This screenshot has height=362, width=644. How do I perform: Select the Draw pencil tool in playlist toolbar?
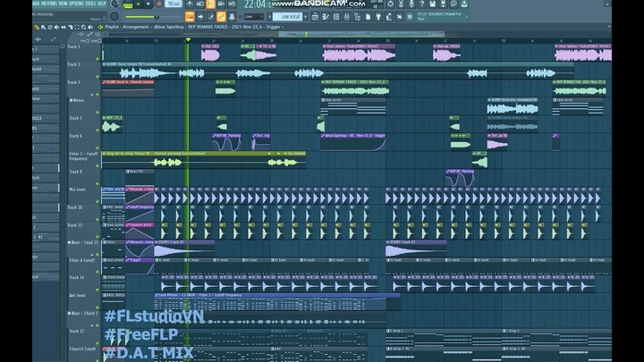click(37, 27)
